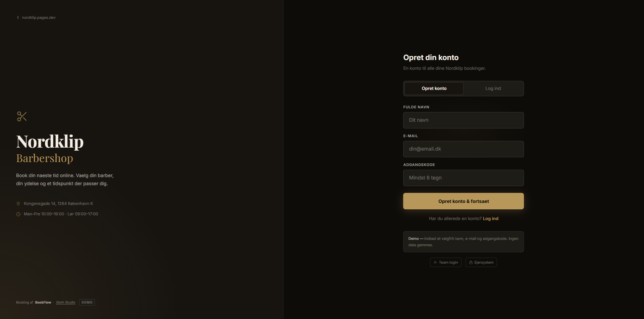
Task: Click the Nordklip heading title
Action: tap(50, 142)
